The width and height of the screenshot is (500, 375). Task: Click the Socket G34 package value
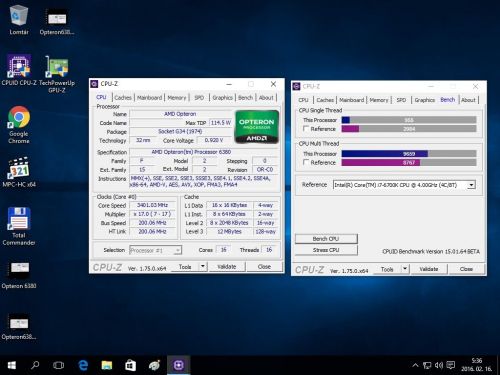click(x=180, y=131)
